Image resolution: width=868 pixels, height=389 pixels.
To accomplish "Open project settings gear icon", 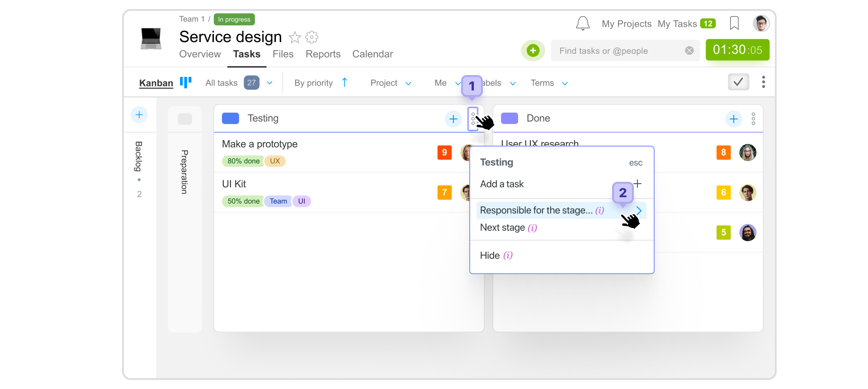I will (x=312, y=37).
